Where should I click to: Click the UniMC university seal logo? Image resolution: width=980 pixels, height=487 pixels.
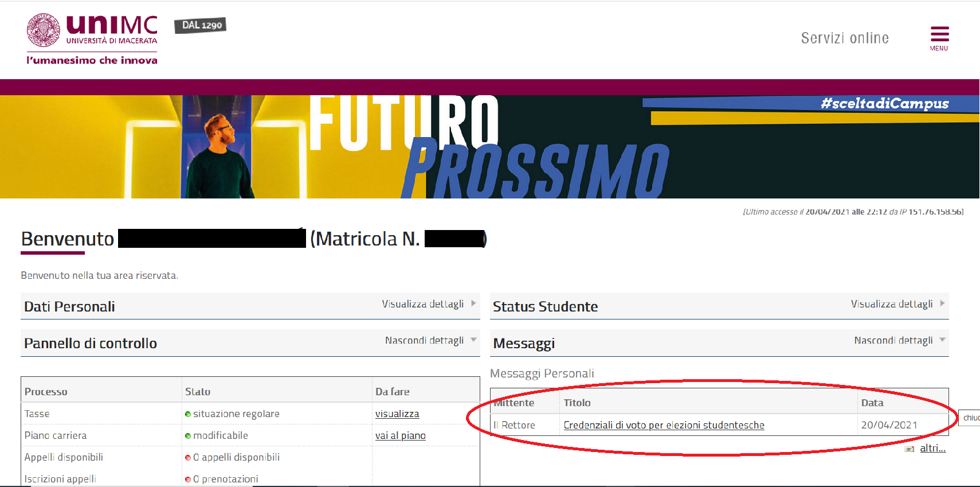click(x=44, y=30)
